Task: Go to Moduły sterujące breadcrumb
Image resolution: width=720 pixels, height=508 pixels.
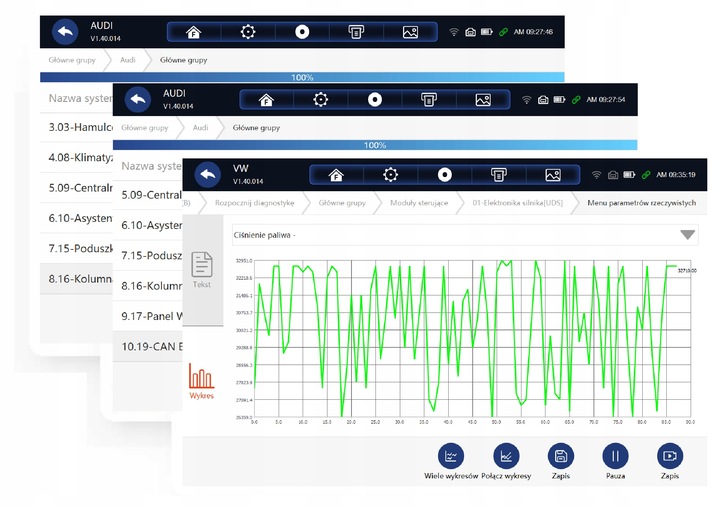Action: click(419, 203)
